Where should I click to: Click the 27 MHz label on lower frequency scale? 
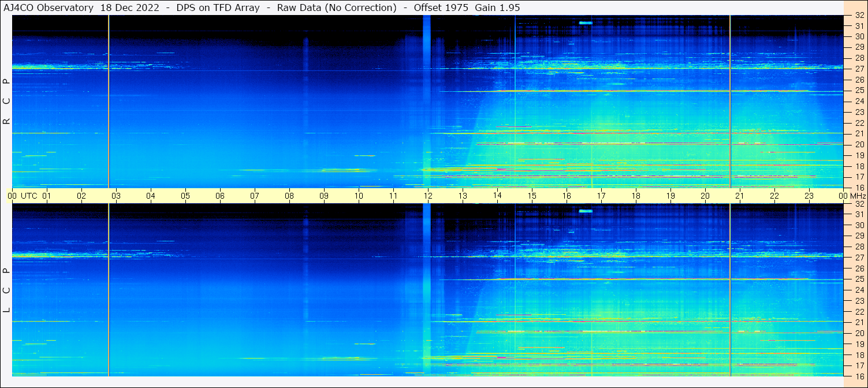coord(859,258)
